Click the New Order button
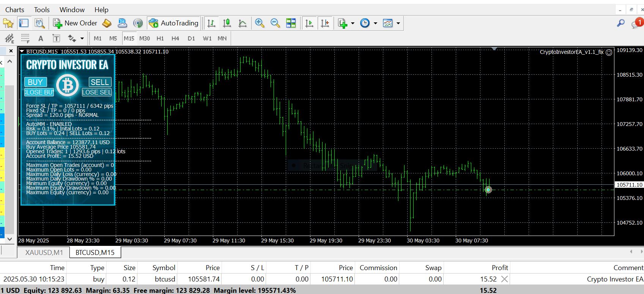 tap(75, 23)
